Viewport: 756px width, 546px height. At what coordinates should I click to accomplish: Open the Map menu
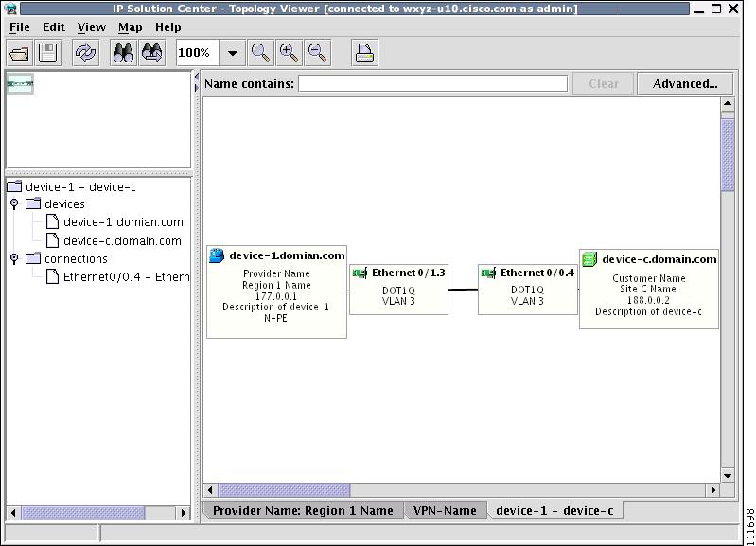(131, 27)
